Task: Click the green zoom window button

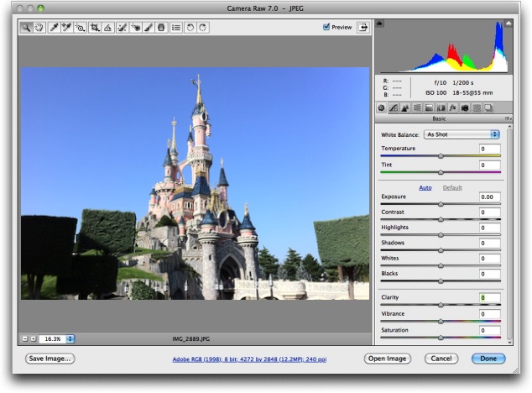Action: point(40,8)
